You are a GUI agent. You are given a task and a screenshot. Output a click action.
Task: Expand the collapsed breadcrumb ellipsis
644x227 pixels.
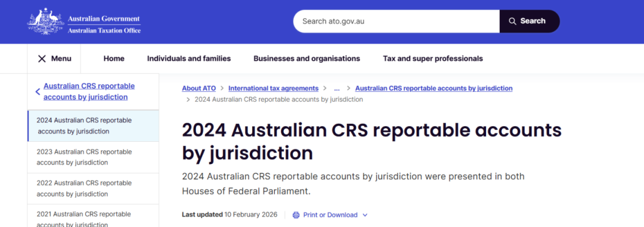click(x=337, y=88)
